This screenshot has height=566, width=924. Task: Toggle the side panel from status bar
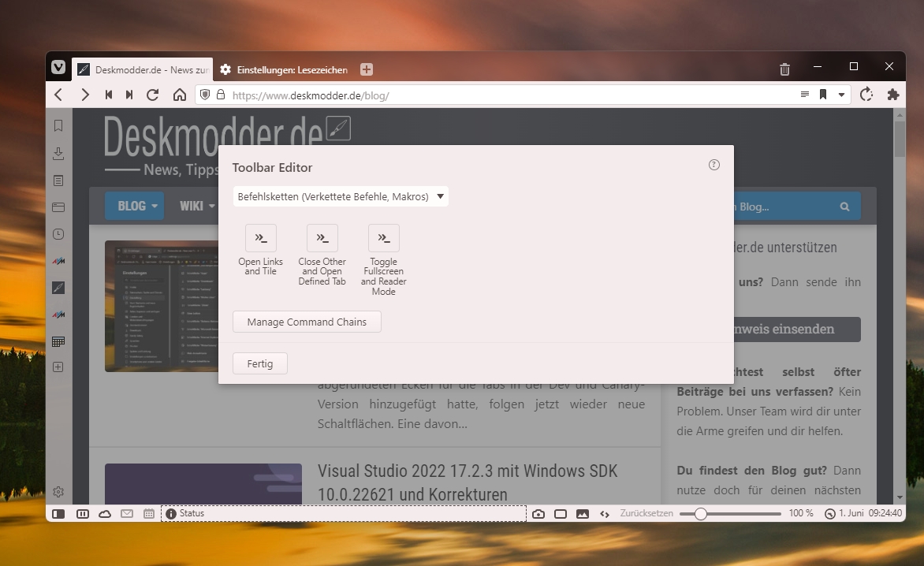click(x=58, y=514)
